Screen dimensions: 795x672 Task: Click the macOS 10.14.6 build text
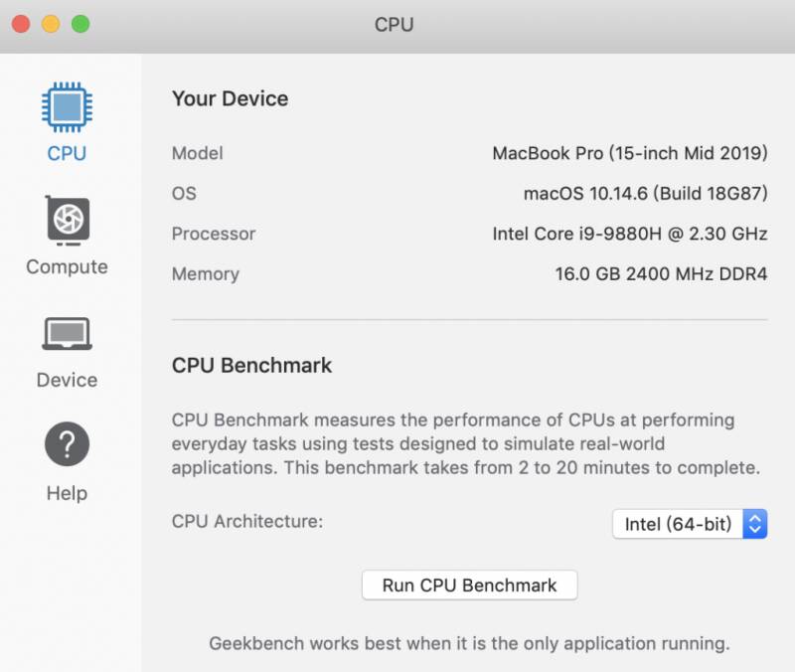(x=646, y=193)
